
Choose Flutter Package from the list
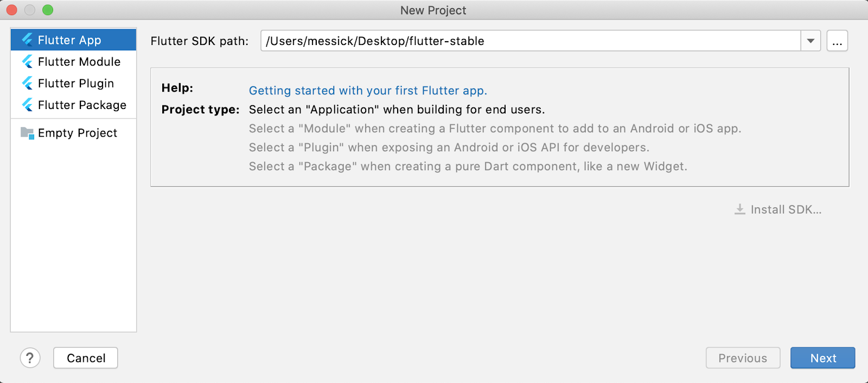82,105
